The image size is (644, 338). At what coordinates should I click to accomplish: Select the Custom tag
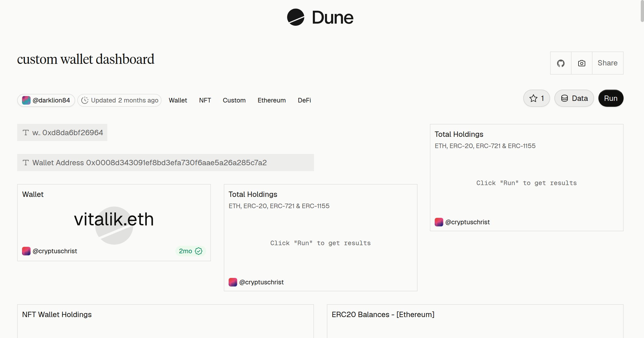point(234,100)
